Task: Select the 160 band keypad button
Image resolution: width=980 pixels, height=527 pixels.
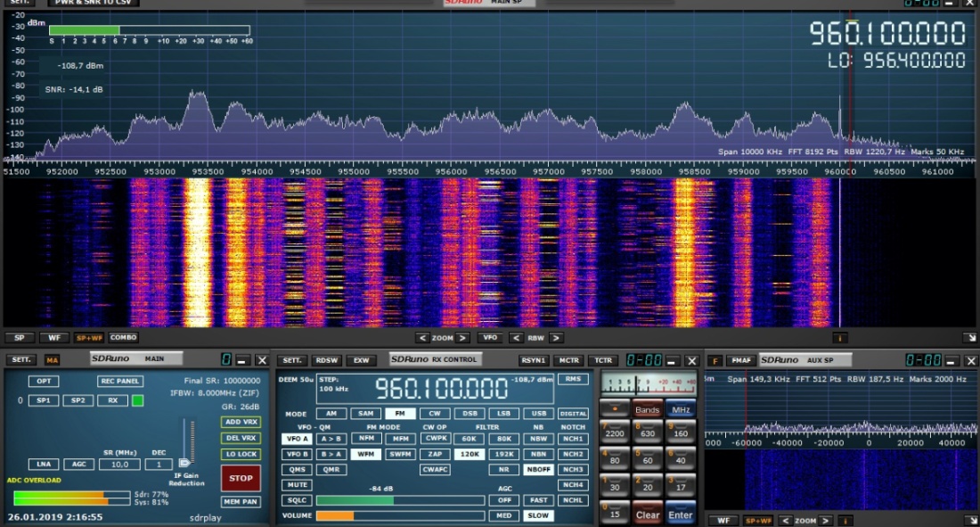Action: click(680, 432)
